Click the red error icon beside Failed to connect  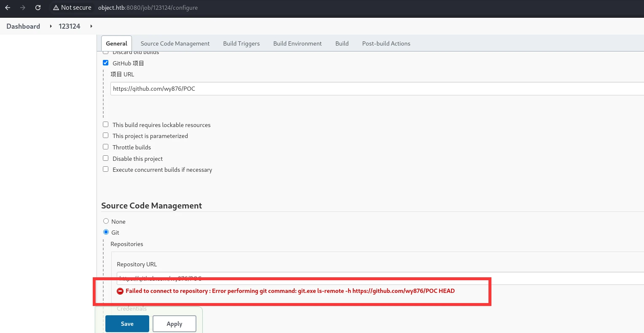pyautogui.click(x=120, y=291)
